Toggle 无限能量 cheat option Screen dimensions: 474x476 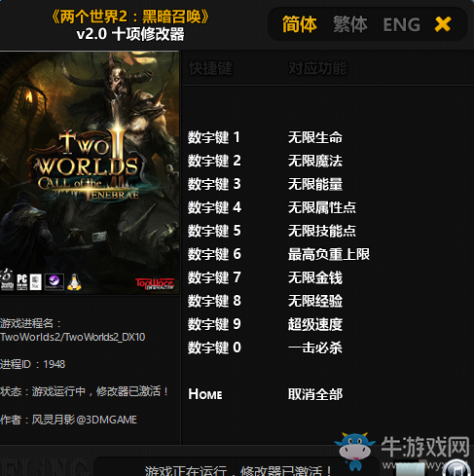pos(315,184)
